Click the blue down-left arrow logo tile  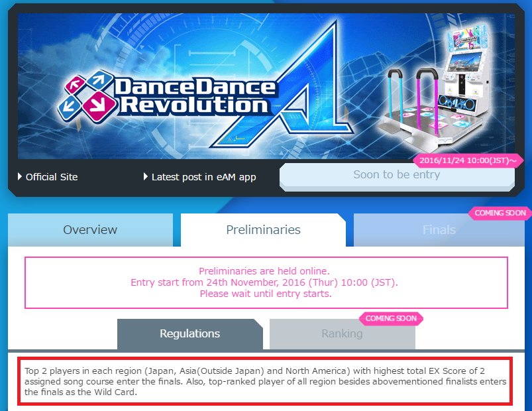pyautogui.click(x=70, y=107)
